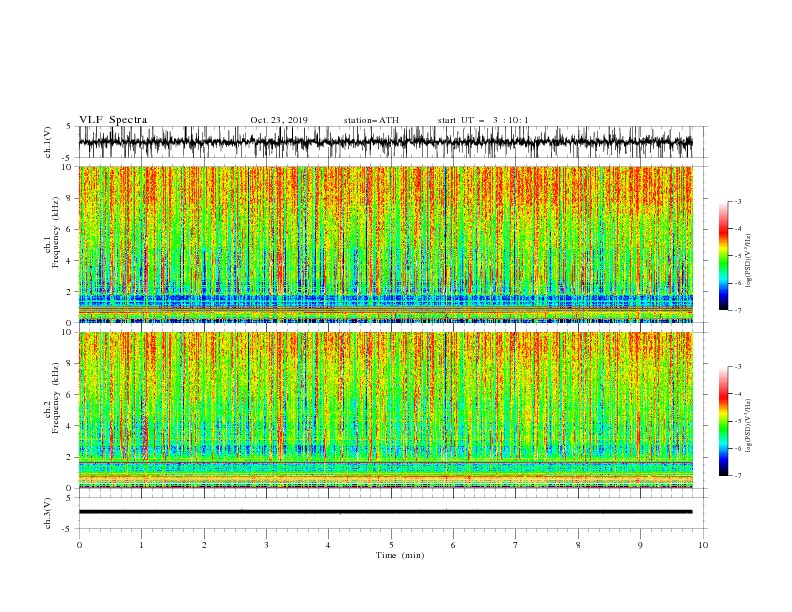Click time axis tick label "3"
Image resolution: width=792 pixels, height=612 pixels.
click(266, 545)
